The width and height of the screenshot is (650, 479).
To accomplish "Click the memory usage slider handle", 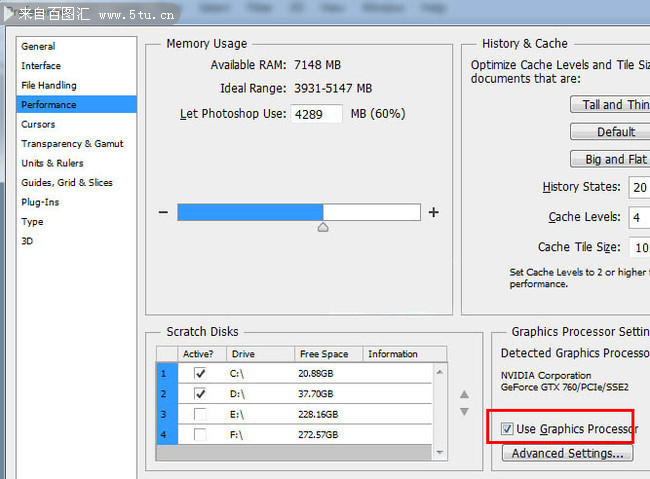I will (323, 227).
